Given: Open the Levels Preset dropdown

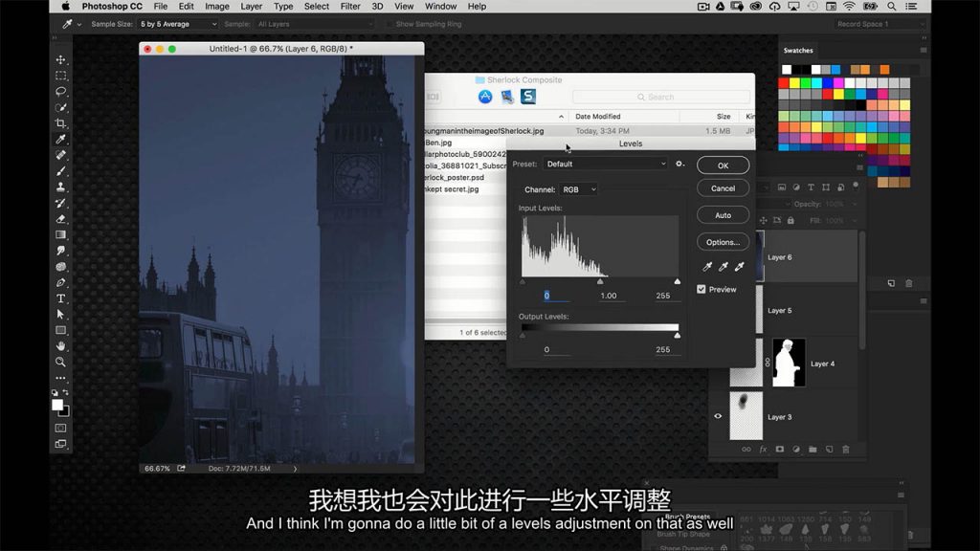Looking at the screenshot, I should (x=606, y=164).
